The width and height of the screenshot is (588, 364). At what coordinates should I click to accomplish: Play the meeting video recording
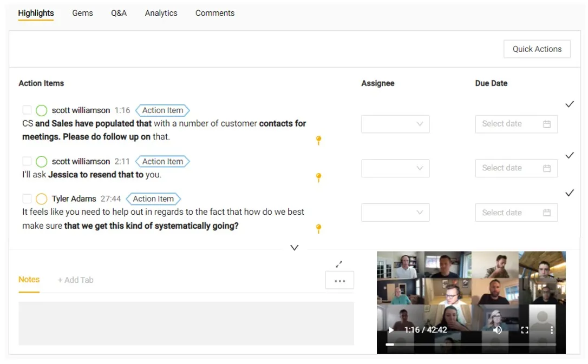pyautogui.click(x=391, y=330)
